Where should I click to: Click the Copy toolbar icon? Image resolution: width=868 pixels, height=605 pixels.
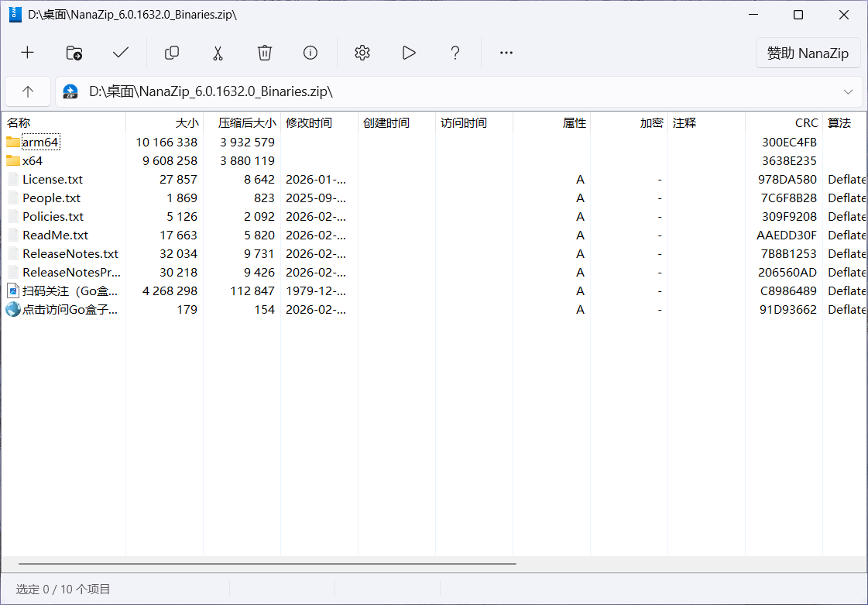pos(172,53)
